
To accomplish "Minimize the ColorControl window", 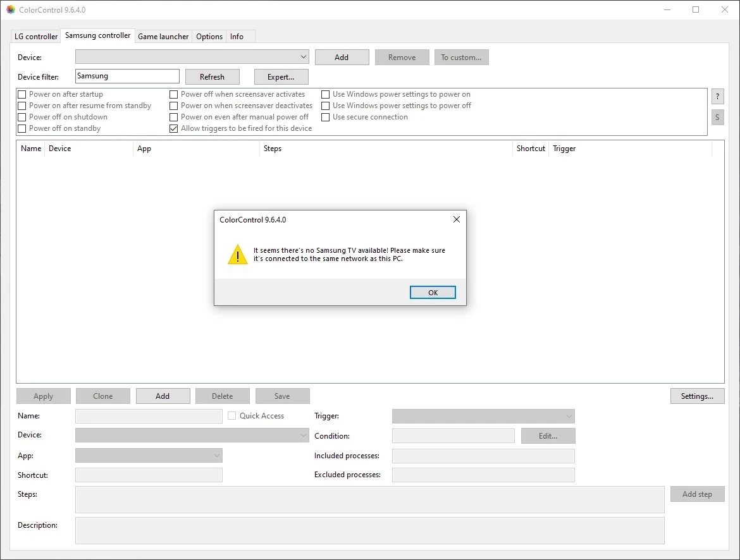I will click(667, 9).
